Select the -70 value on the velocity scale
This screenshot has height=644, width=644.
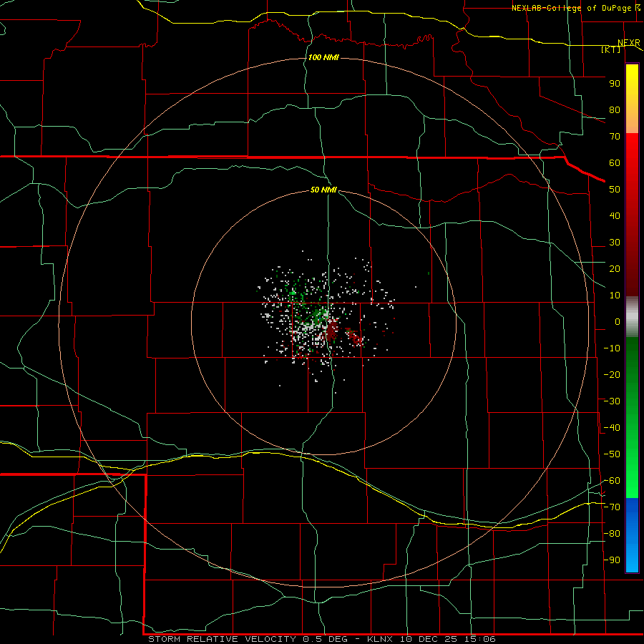point(612,507)
